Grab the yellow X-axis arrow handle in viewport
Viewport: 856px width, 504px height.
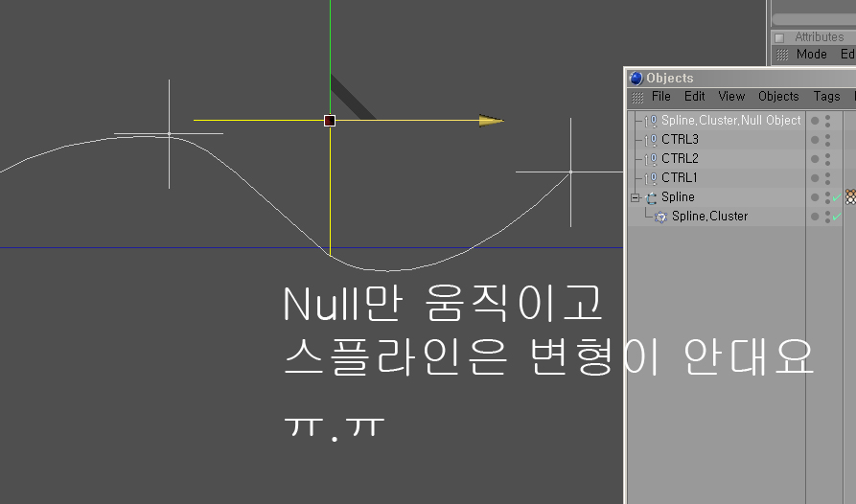point(491,121)
